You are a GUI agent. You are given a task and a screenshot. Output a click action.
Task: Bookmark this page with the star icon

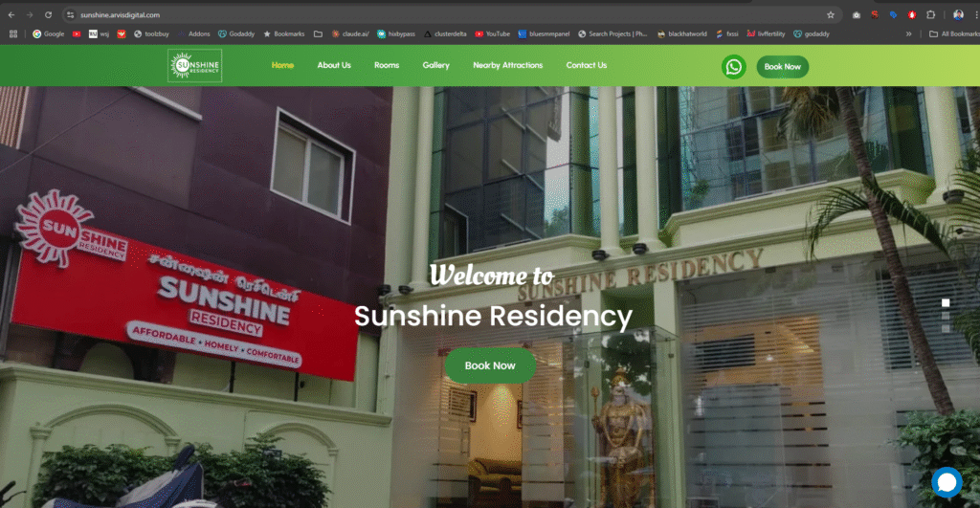830,15
